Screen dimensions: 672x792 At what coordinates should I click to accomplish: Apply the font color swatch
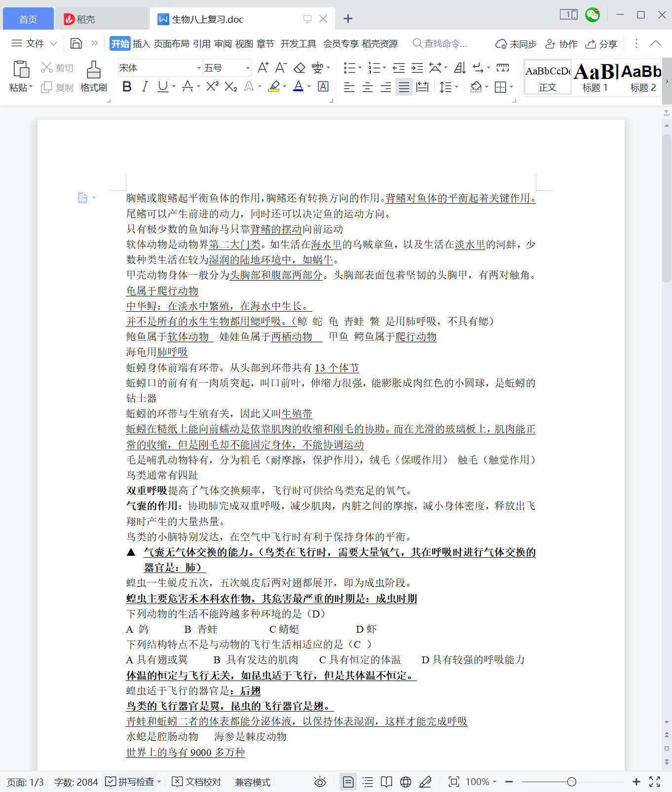click(x=299, y=87)
